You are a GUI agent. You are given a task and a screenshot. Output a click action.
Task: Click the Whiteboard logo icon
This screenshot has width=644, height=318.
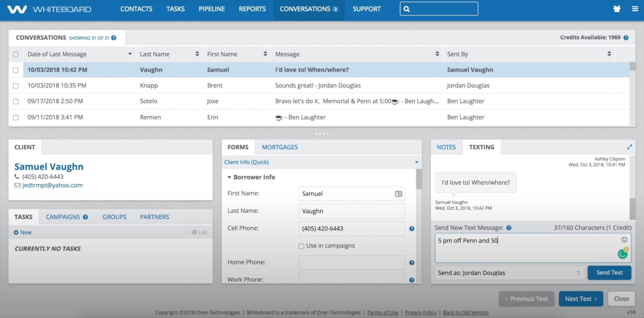click(x=17, y=9)
